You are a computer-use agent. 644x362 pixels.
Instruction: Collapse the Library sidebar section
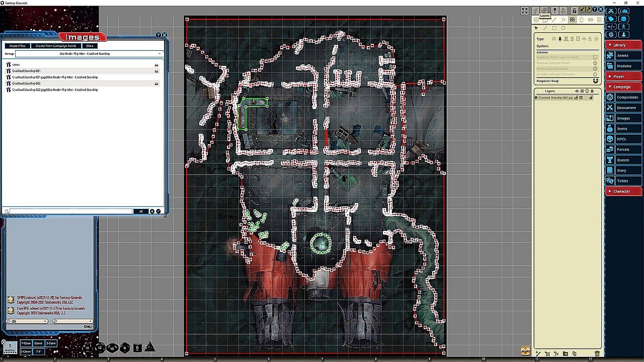[x=623, y=45]
